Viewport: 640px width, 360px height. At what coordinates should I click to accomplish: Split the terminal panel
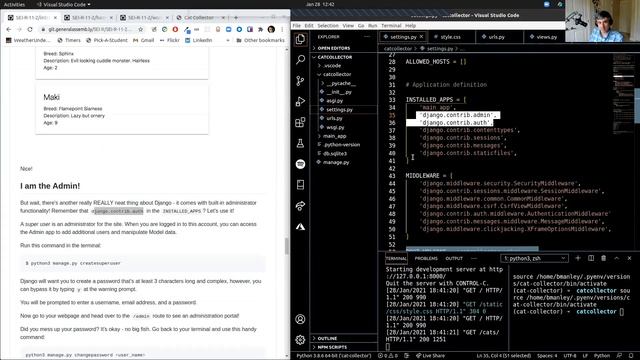pyautogui.click(x=591, y=258)
